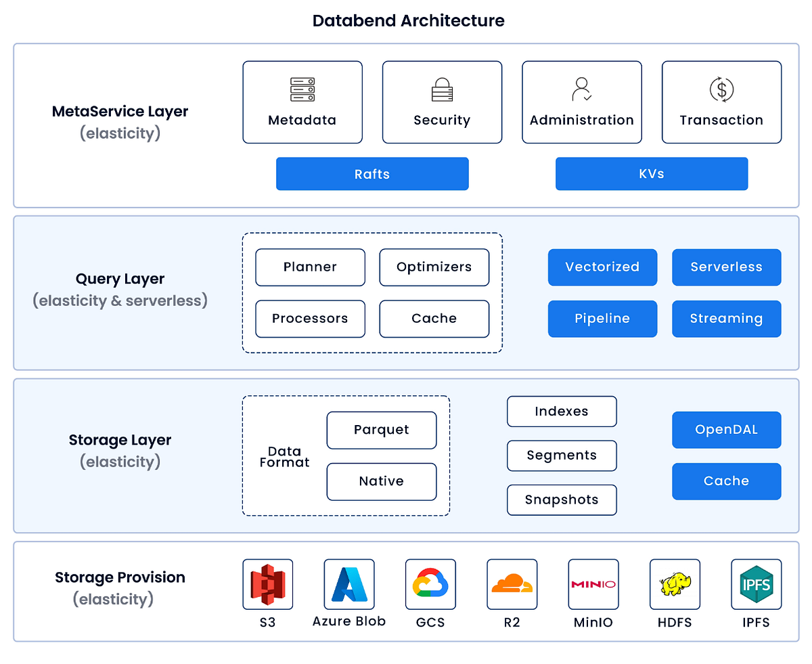
Task: Enable the Serverless feature block
Action: (726, 267)
